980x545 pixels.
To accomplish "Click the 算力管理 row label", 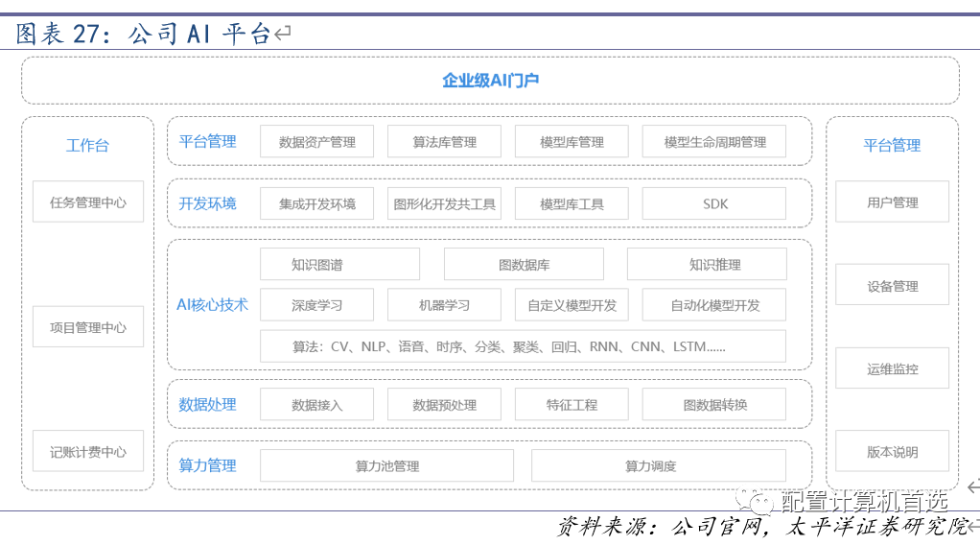I will 207,465.
